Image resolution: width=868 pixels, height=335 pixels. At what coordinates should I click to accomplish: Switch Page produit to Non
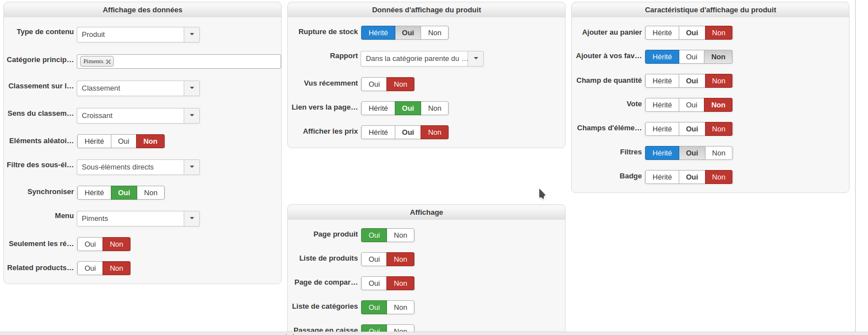click(x=400, y=235)
